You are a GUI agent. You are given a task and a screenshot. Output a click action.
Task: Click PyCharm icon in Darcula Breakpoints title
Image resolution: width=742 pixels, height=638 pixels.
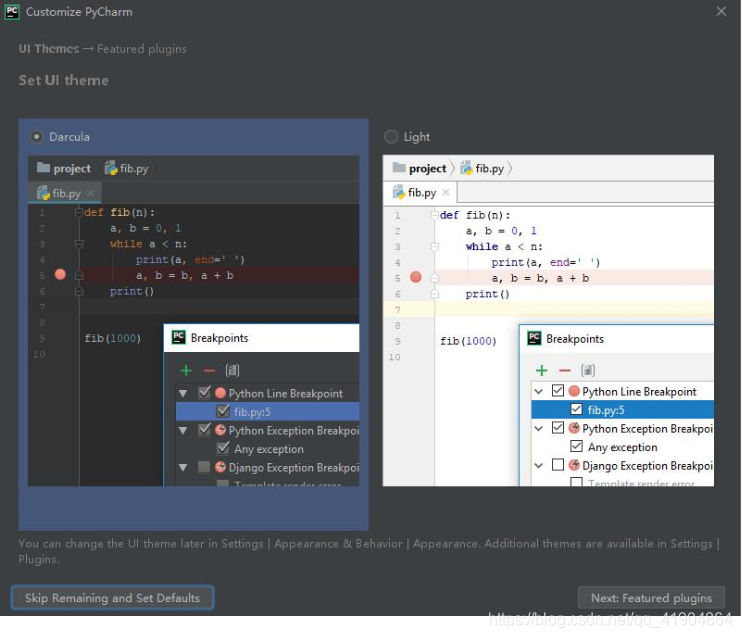tap(178, 337)
